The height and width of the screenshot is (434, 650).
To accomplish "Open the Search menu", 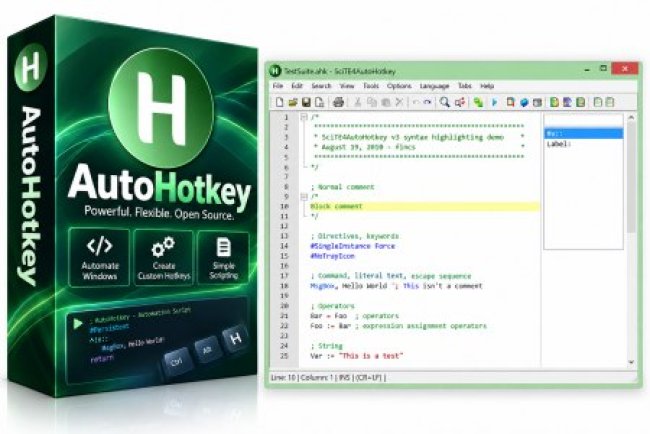I will pos(321,86).
